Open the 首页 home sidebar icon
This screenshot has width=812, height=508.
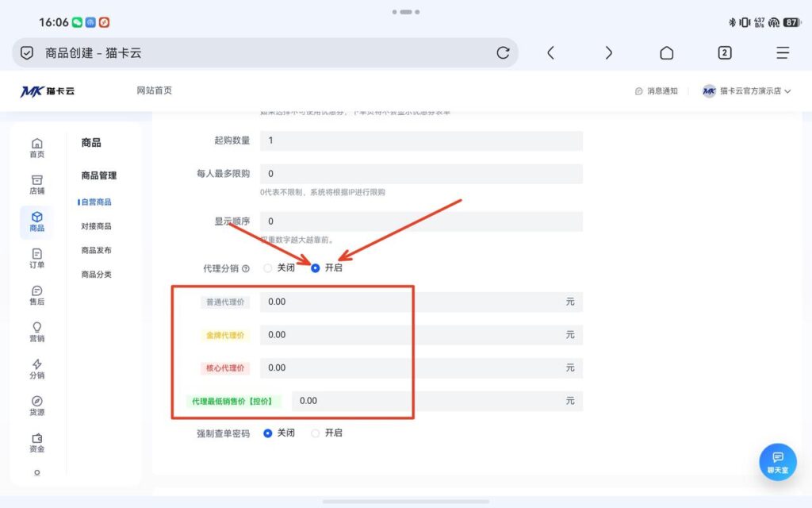point(36,148)
